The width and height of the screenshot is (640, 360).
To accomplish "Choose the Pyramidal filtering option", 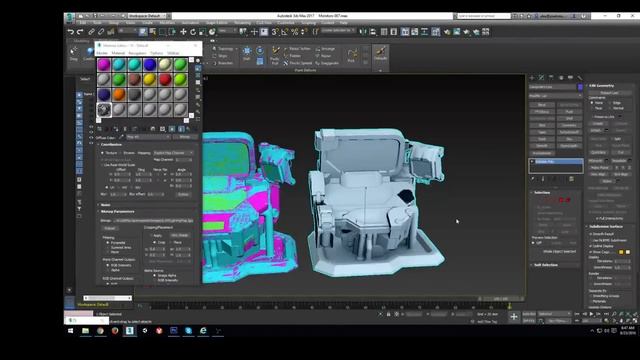I will pos(108,242).
